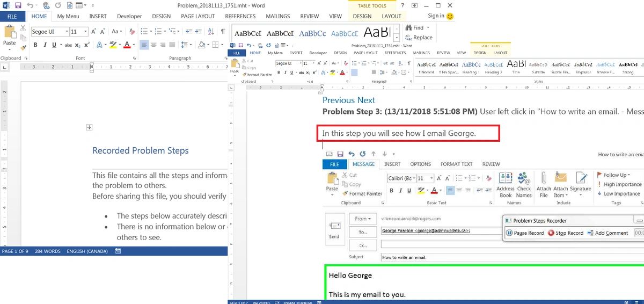Open Follow Up dropdown in Outlook message
Viewport: 644px width, 304px height.
click(x=613, y=175)
